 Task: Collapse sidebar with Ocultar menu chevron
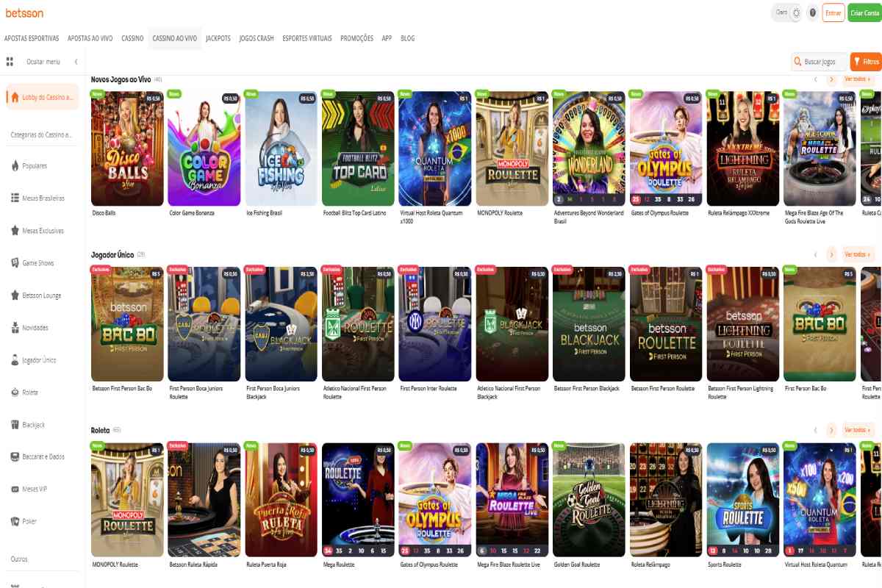click(x=76, y=62)
